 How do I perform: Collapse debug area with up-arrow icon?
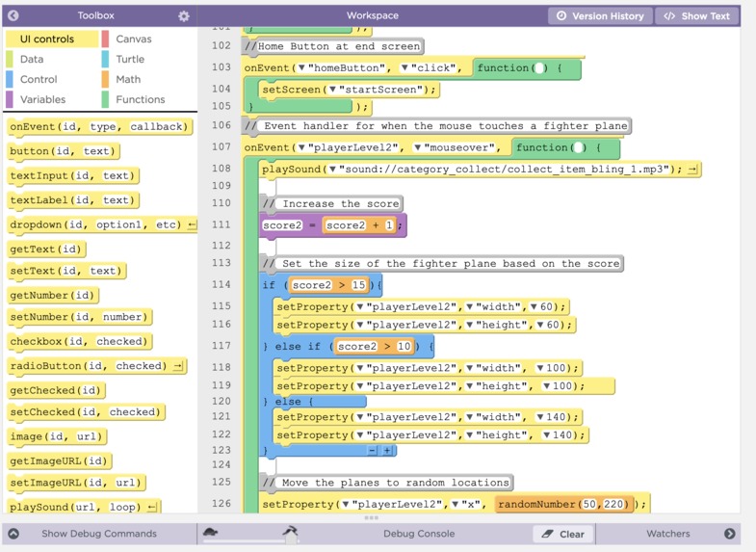(13, 534)
